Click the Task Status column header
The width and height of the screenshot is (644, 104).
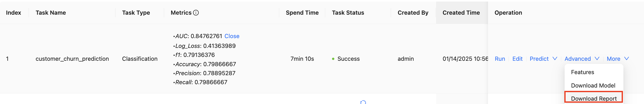348,13
